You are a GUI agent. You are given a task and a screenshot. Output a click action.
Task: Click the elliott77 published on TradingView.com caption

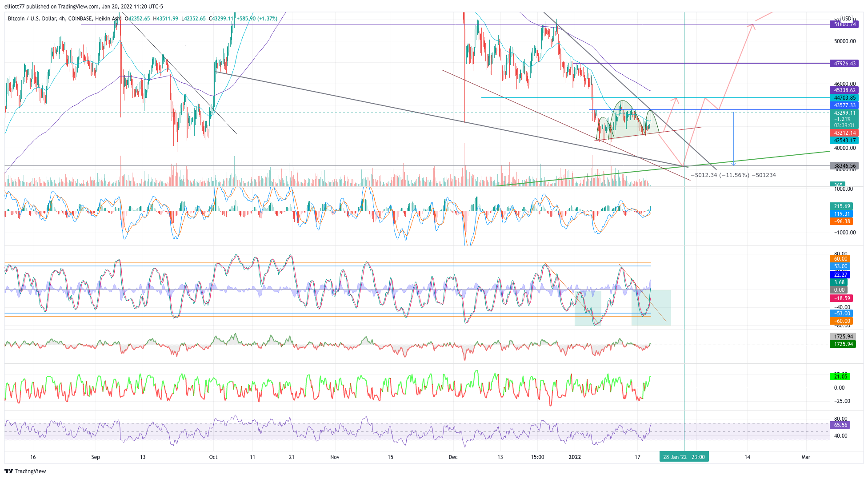point(84,6)
